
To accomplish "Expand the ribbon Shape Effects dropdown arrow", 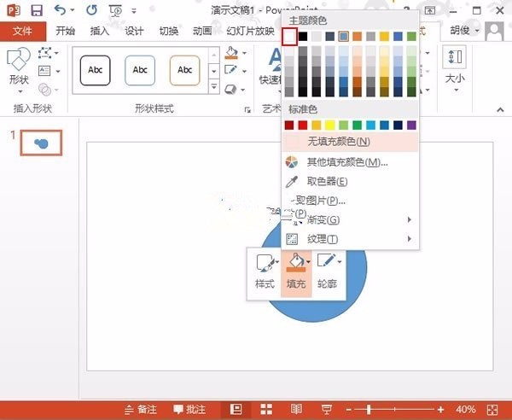I will (x=243, y=90).
